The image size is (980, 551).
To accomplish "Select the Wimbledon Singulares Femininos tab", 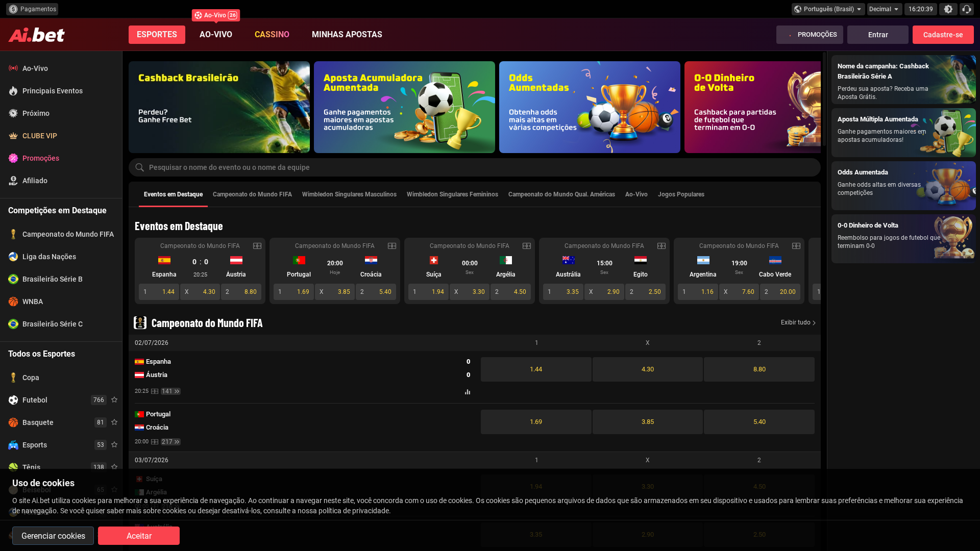I will pyautogui.click(x=452, y=194).
